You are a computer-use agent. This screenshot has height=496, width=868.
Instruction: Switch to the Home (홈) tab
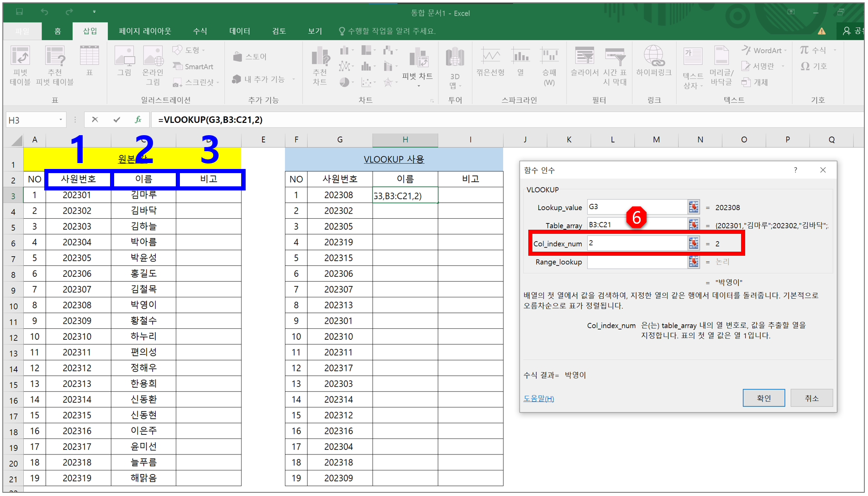(58, 31)
